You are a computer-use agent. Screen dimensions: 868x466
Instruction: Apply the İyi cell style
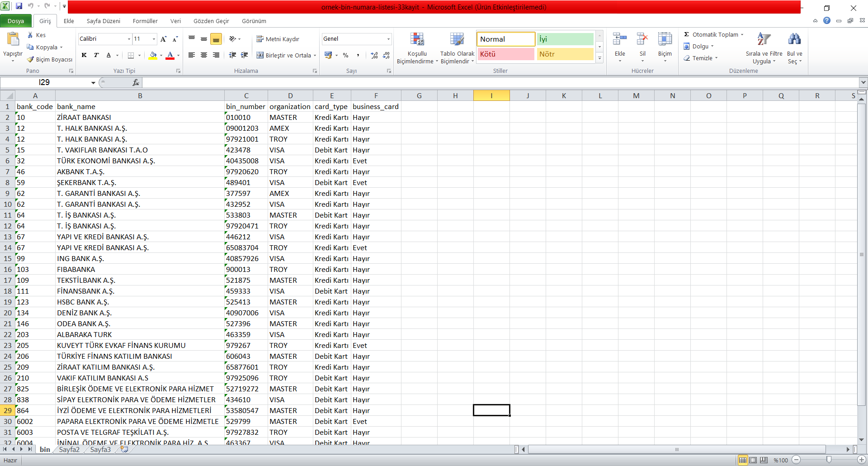565,39
